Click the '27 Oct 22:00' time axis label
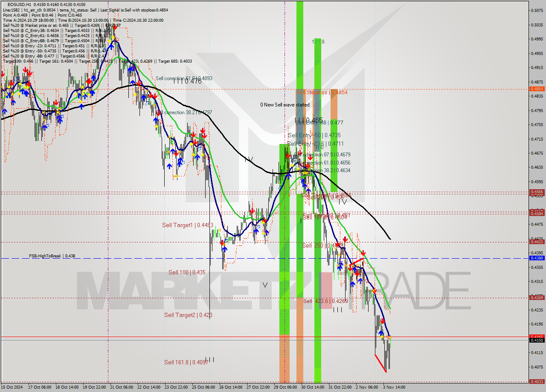 click(258, 387)
